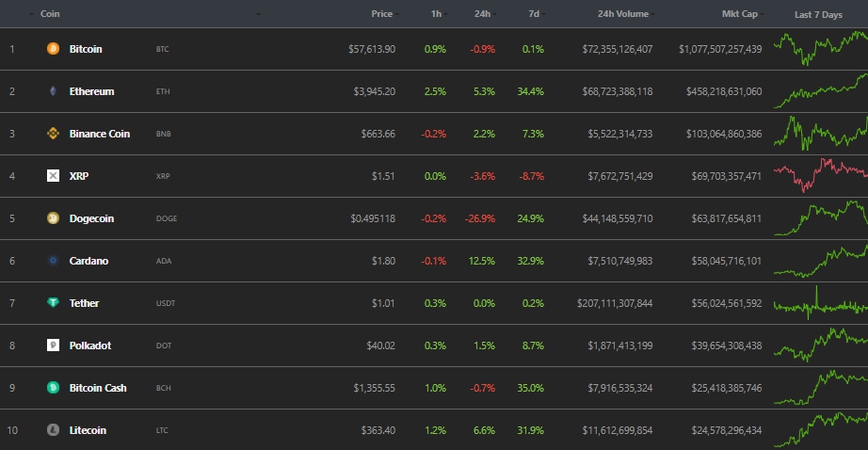The width and height of the screenshot is (868, 450).
Task: Sort by the Mkt Cap header
Action: tap(740, 14)
